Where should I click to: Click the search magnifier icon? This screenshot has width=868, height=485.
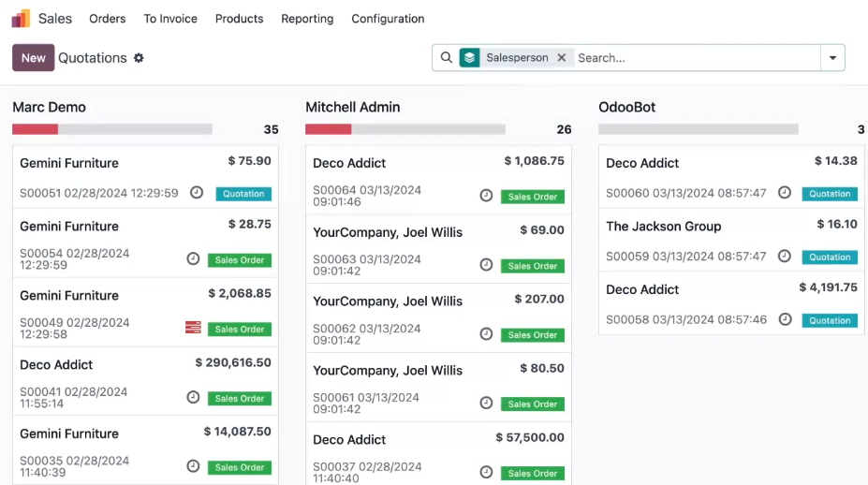[447, 57]
